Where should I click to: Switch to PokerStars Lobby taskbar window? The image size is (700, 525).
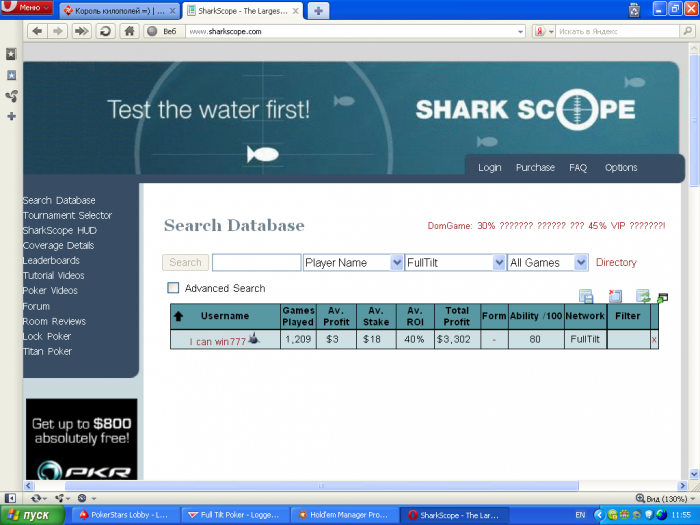click(124, 515)
